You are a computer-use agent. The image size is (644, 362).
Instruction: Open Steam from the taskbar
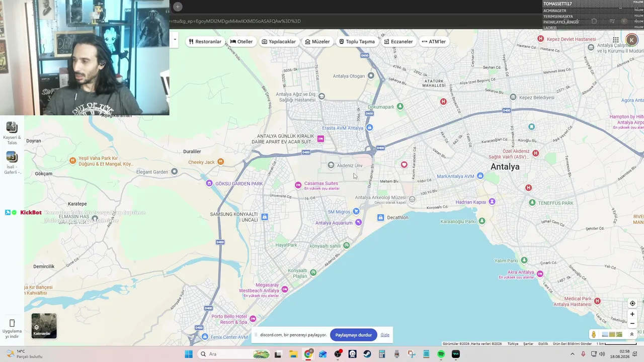[367, 354]
